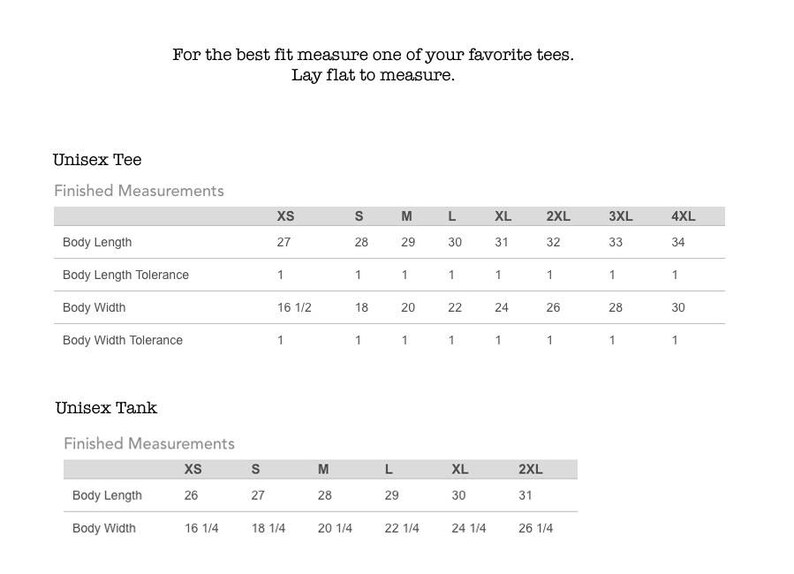
Task: Select the 4XL column header in Tee table
Action: click(683, 216)
